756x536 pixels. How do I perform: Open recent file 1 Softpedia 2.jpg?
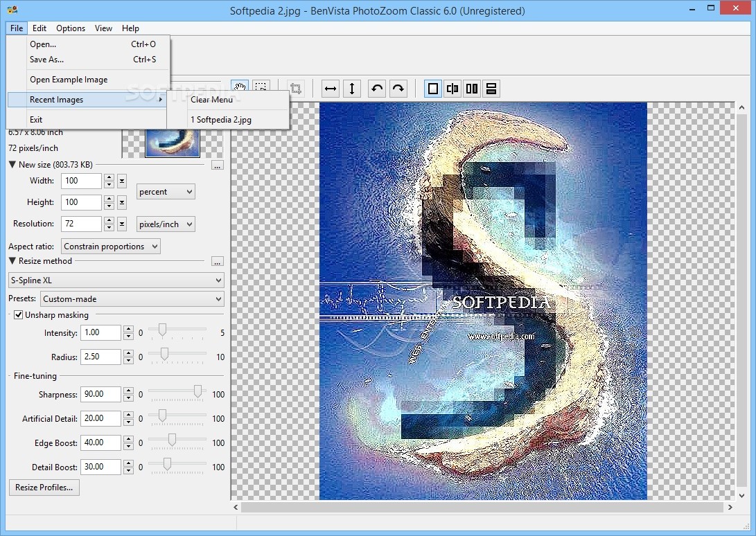point(228,120)
